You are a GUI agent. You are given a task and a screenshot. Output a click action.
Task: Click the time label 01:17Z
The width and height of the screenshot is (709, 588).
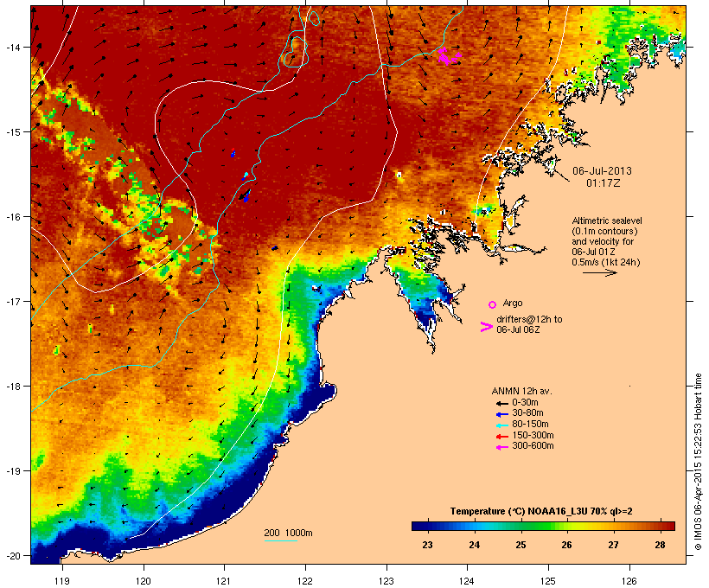point(604,183)
